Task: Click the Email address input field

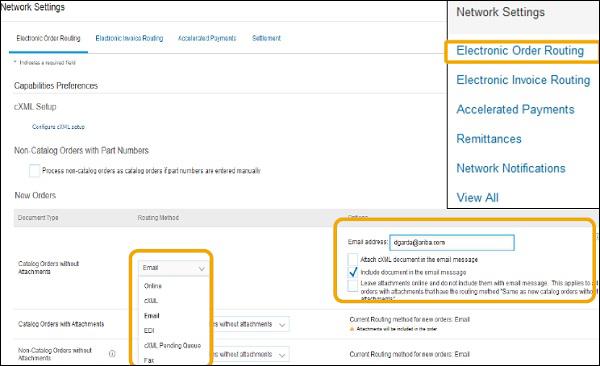Action: tap(452, 242)
